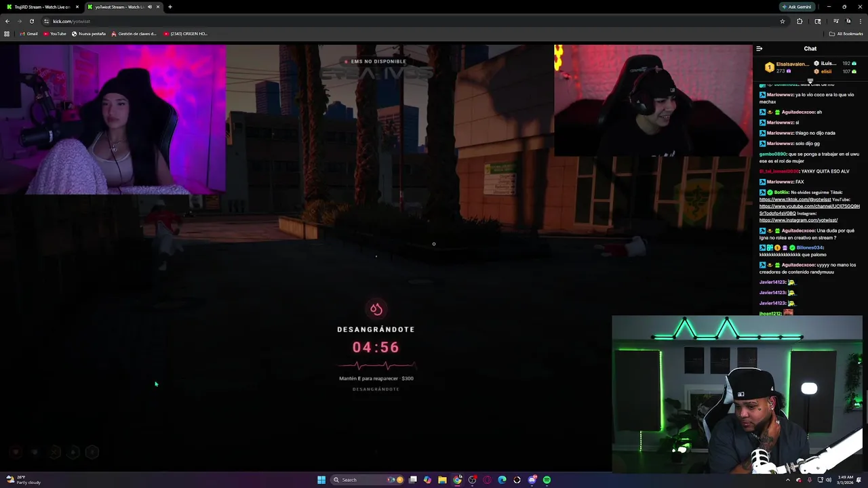Open the YouTube channel link in BotRix message

[x=810, y=209]
